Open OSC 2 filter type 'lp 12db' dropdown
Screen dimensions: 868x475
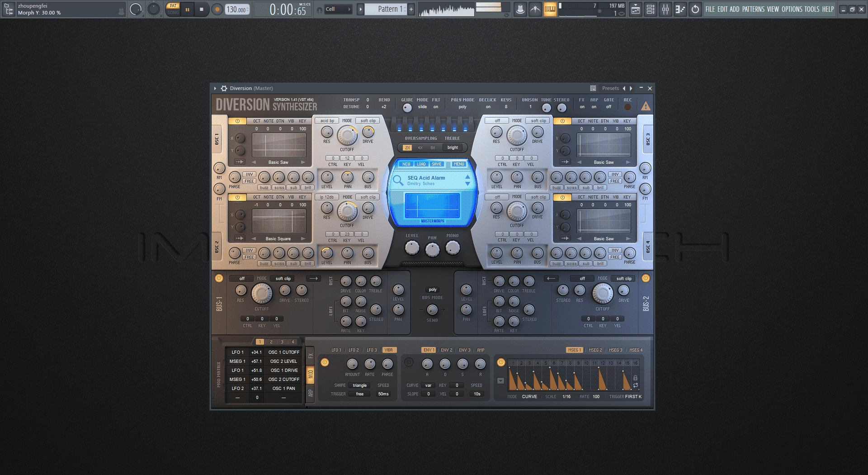(327, 197)
